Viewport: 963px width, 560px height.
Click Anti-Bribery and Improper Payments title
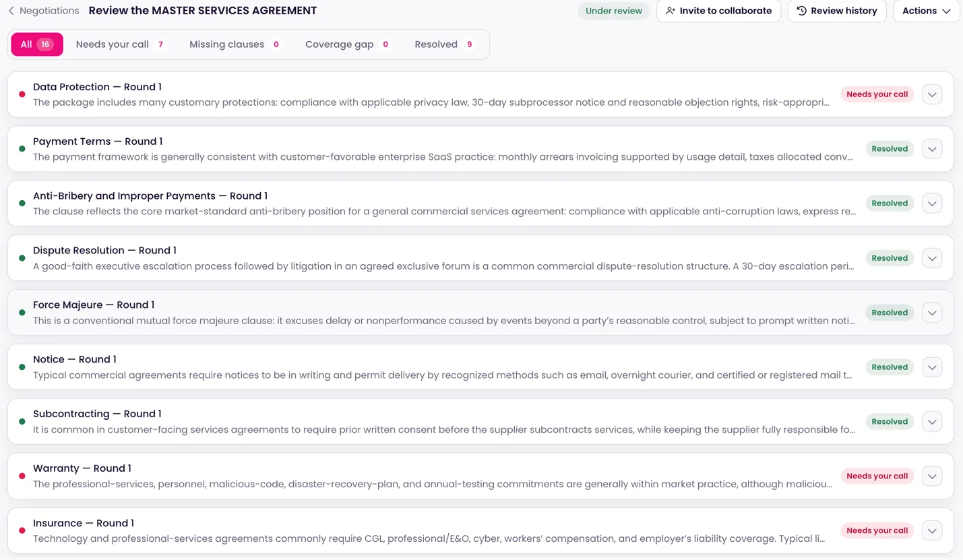pyautogui.click(x=150, y=196)
